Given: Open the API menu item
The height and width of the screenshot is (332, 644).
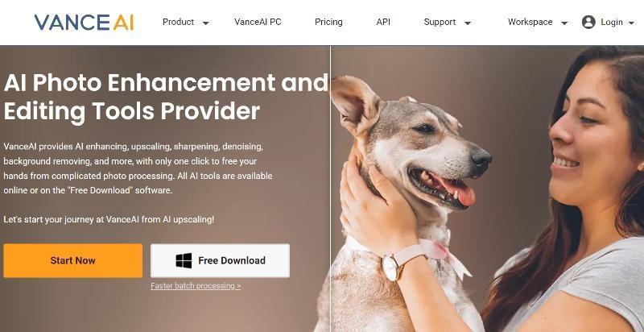Looking at the screenshot, I should tap(383, 23).
